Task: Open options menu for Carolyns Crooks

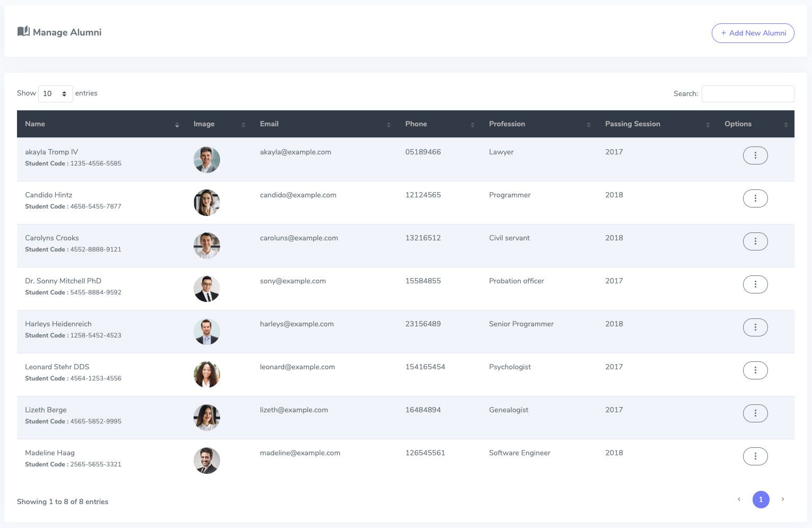Action: 755,241
